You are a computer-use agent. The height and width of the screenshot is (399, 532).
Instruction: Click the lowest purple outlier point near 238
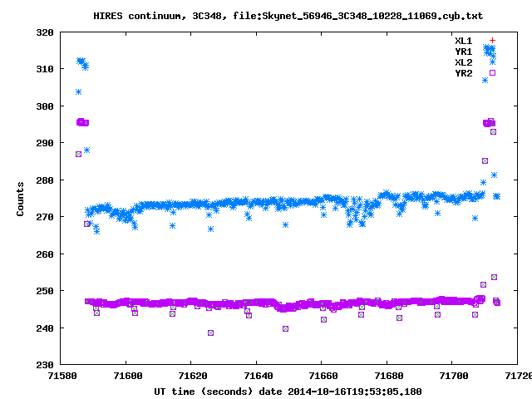[x=210, y=332]
